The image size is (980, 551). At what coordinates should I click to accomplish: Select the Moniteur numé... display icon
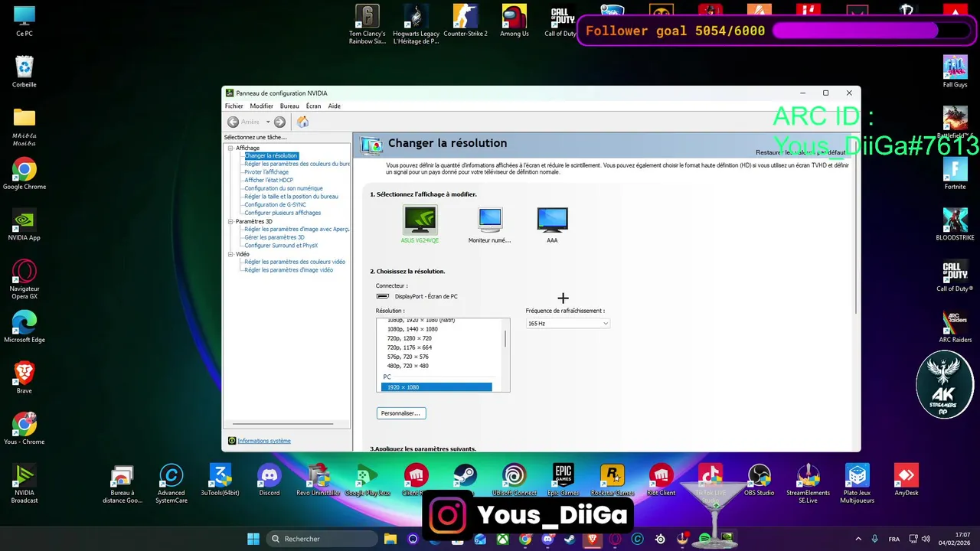click(490, 220)
